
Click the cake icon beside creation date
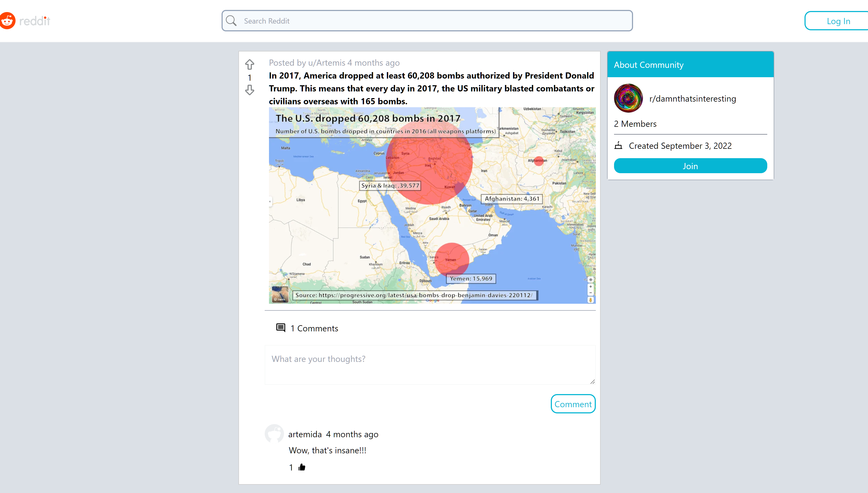coord(618,146)
